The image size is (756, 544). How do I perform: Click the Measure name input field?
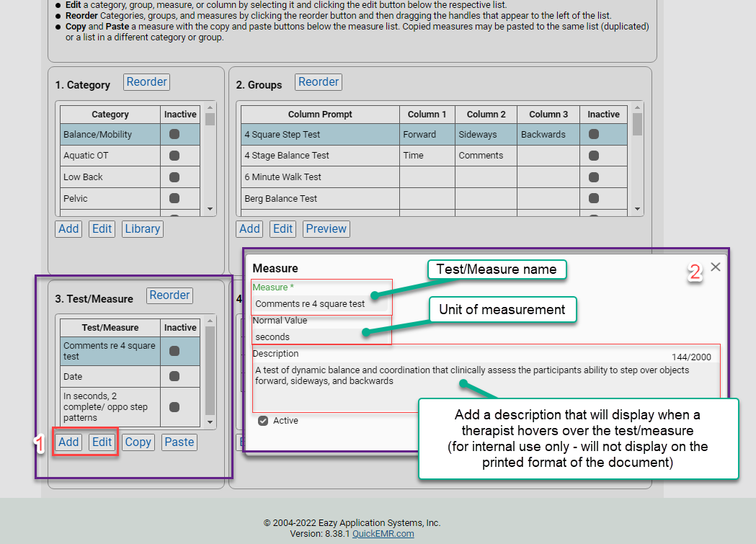coord(321,304)
